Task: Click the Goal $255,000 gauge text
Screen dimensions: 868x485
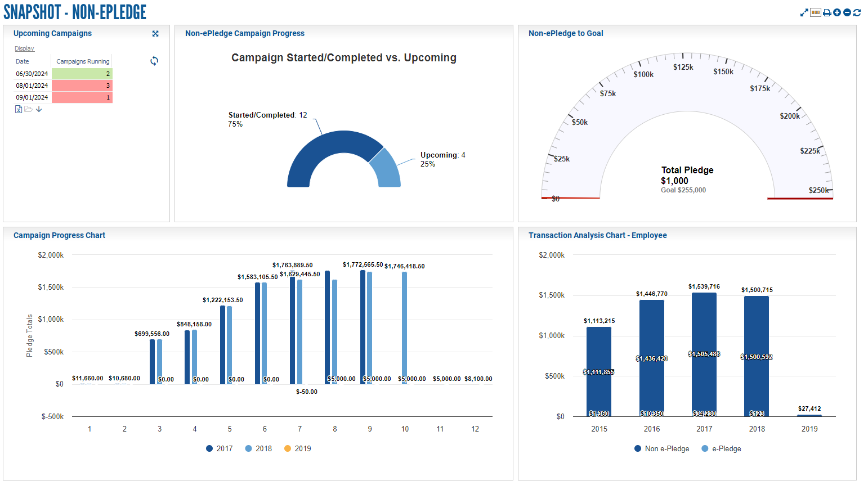Action: (x=683, y=190)
